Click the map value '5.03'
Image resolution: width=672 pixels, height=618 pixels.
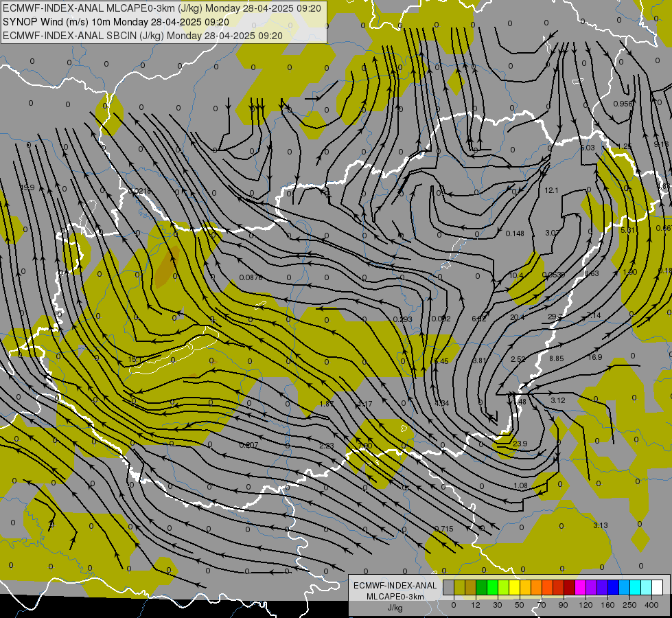(588, 148)
